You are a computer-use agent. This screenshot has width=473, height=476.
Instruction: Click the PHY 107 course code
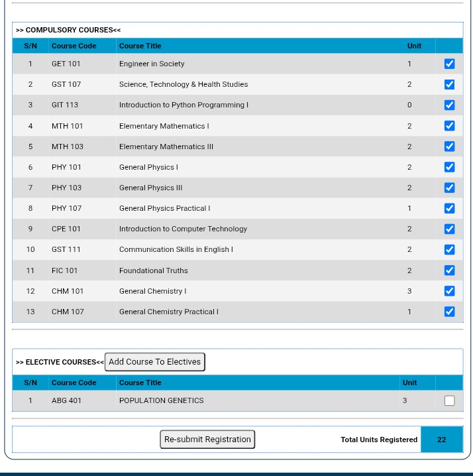point(66,209)
